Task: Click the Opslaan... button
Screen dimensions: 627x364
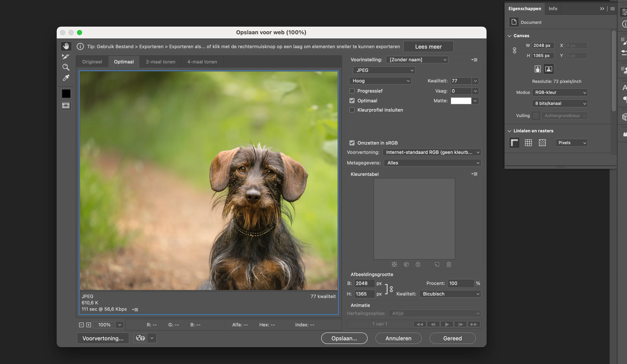Action: (344, 338)
